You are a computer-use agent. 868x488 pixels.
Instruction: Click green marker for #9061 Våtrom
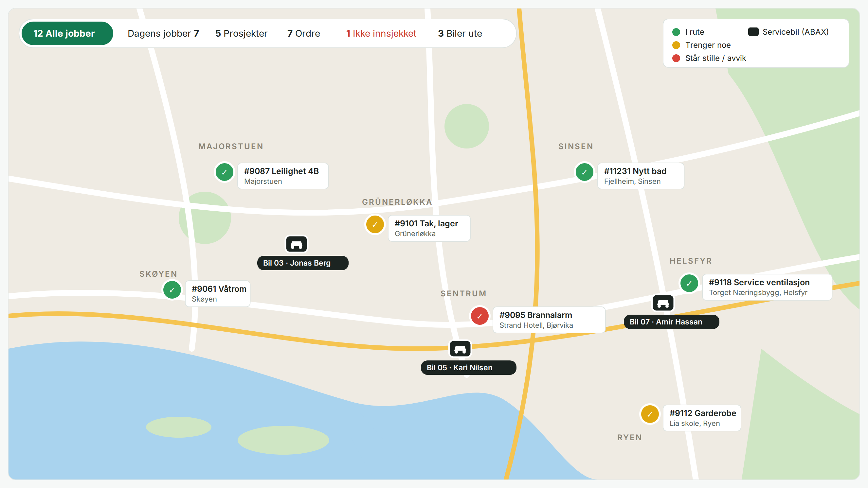click(x=172, y=290)
